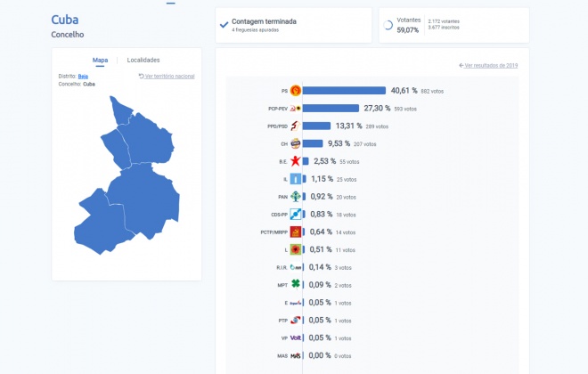Image resolution: width=588 pixels, height=374 pixels.
Task: Click the B.E. red star logo
Action: [x=296, y=161]
